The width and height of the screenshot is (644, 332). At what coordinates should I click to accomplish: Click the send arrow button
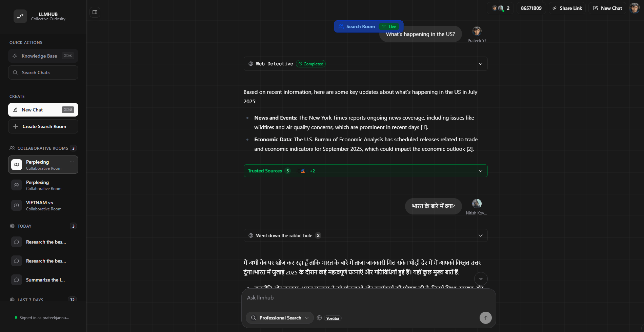(485, 318)
